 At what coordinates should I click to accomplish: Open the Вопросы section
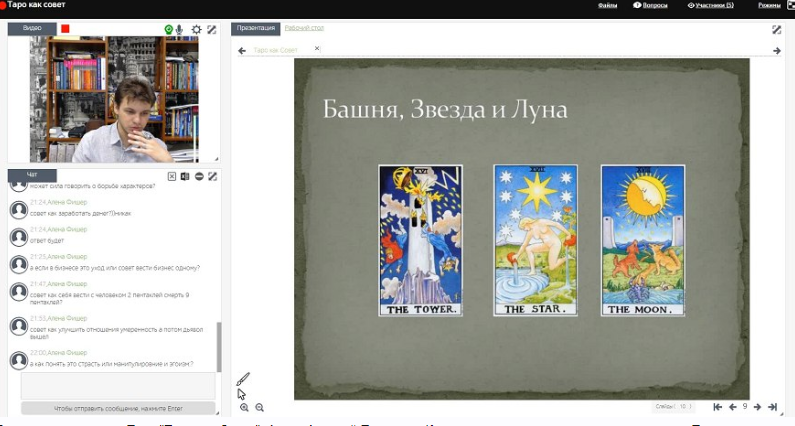click(x=652, y=5)
